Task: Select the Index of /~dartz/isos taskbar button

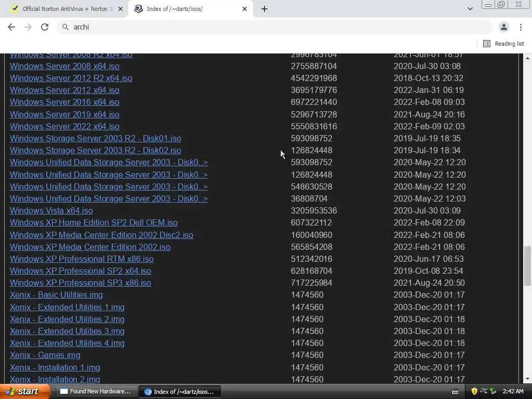Action: (180, 392)
